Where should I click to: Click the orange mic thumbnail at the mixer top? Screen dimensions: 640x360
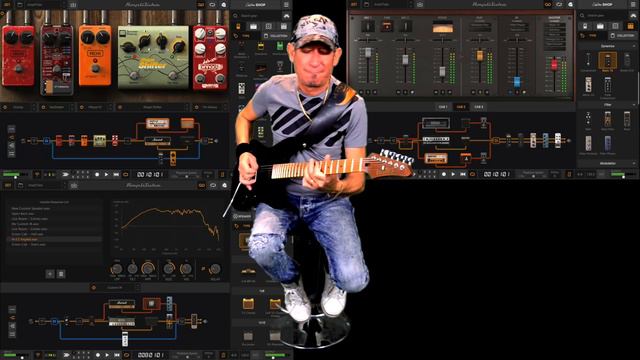(387, 26)
